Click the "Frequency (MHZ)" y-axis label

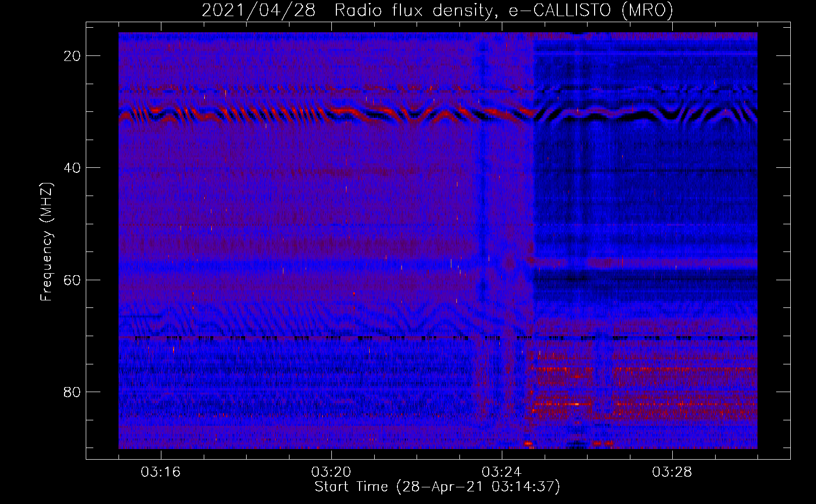point(46,242)
